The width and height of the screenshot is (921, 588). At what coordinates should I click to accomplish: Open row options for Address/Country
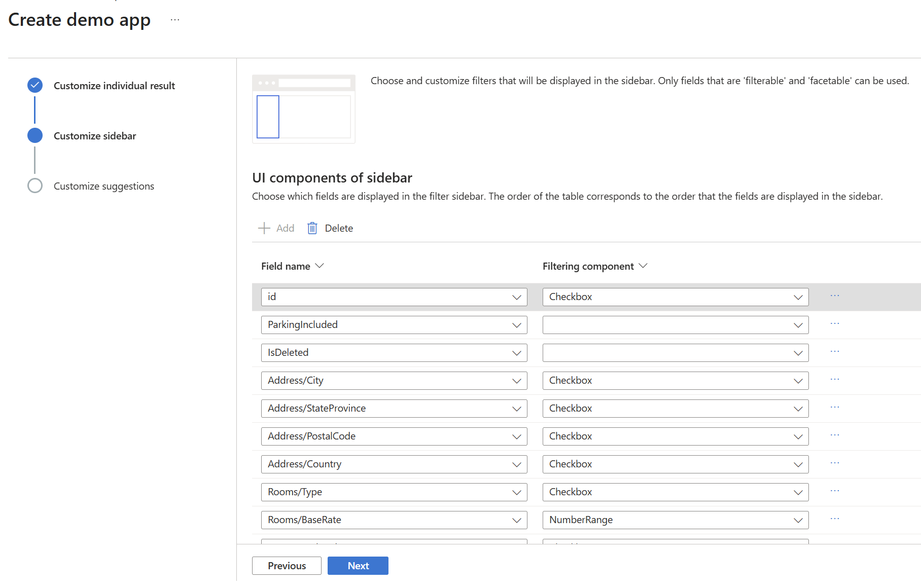(835, 463)
